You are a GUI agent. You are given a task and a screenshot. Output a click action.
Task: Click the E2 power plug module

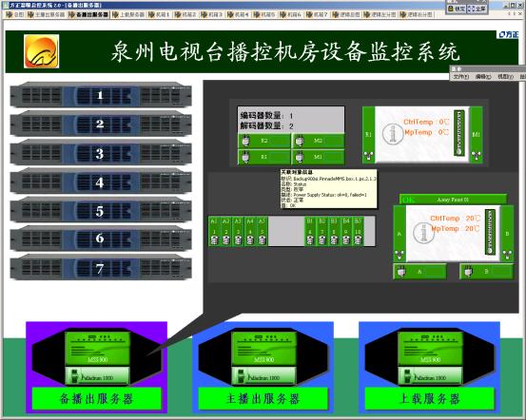click(x=264, y=141)
